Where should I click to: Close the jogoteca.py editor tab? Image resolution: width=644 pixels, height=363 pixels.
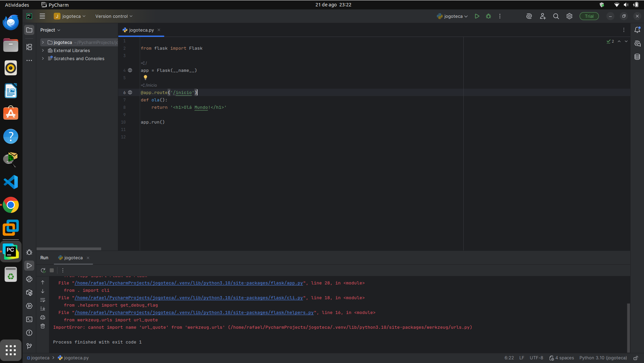[x=159, y=30]
